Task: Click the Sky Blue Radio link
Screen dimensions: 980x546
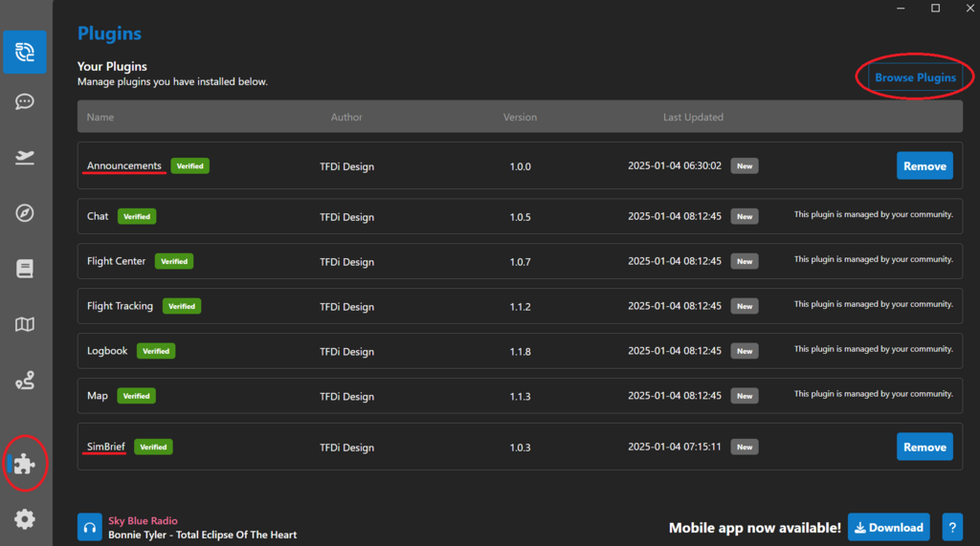Action: click(x=143, y=520)
